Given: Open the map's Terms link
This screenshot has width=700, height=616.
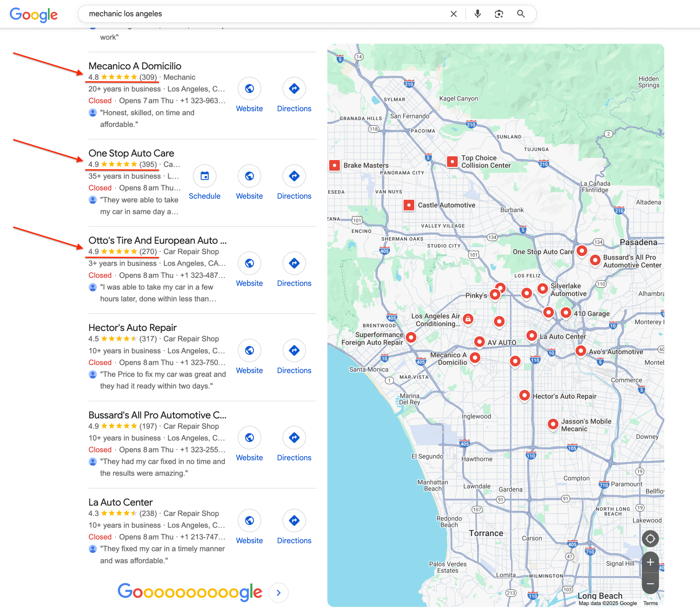Looking at the screenshot, I should click(650, 603).
